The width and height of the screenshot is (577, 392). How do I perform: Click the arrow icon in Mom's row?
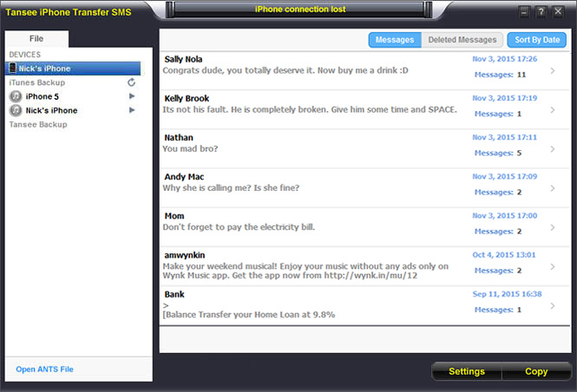pos(553,227)
